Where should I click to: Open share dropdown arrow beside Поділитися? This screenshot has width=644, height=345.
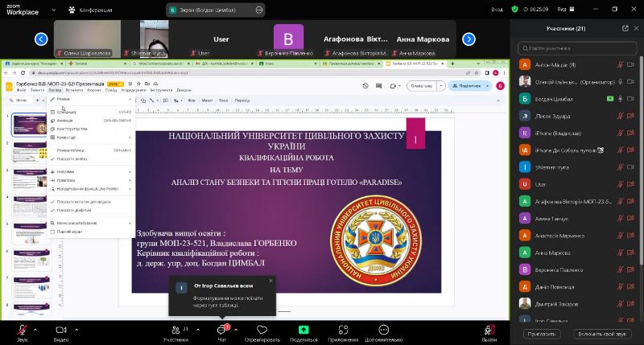488,86
